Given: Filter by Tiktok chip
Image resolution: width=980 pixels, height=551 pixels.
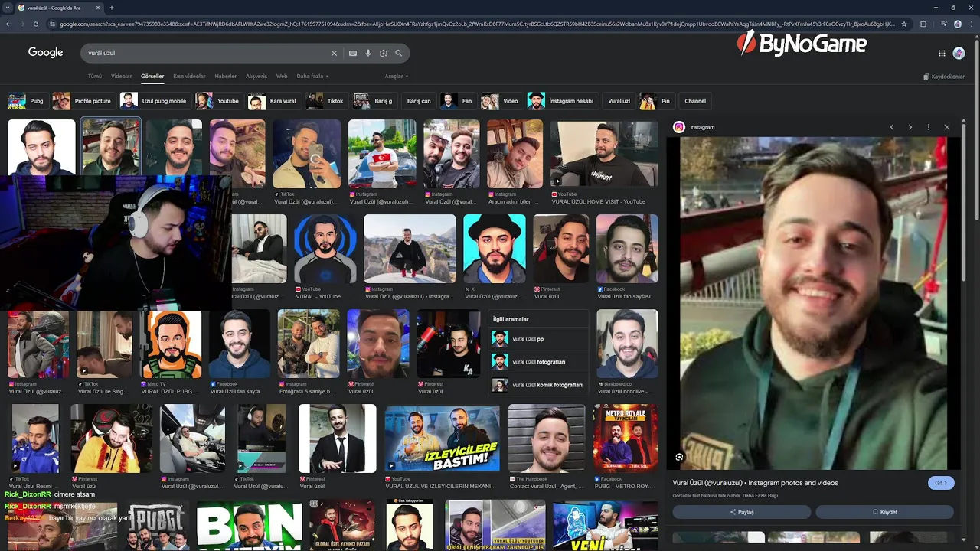Looking at the screenshot, I should (x=326, y=101).
